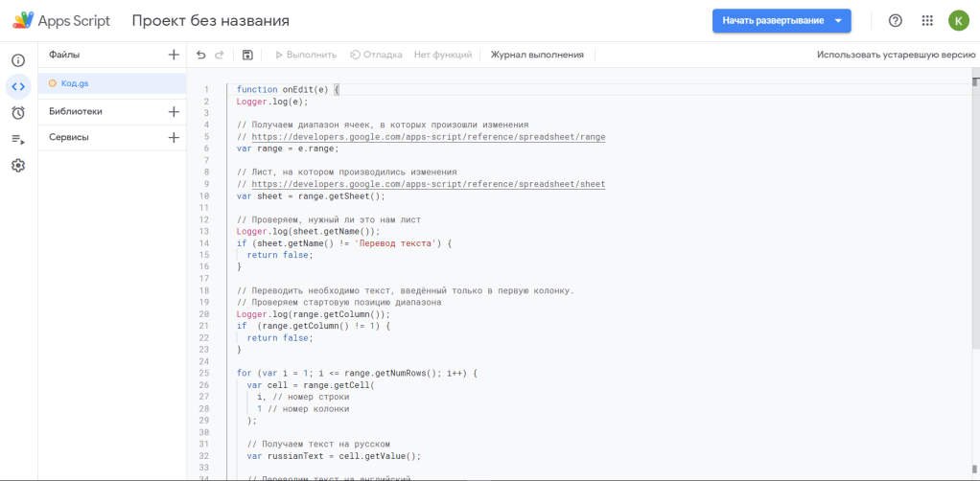Open the Triggers alarm clock icon
This screenshot has width=980, height=481.
click(17, 113)
